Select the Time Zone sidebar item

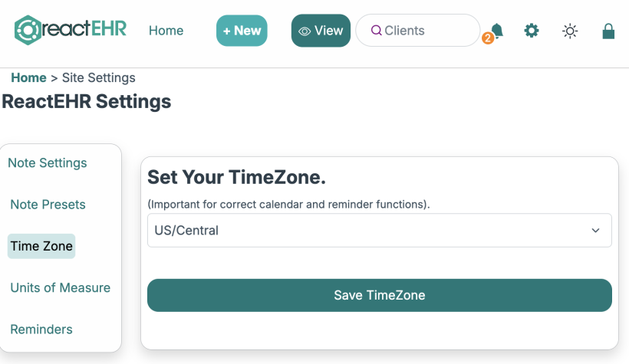(41, 246)
